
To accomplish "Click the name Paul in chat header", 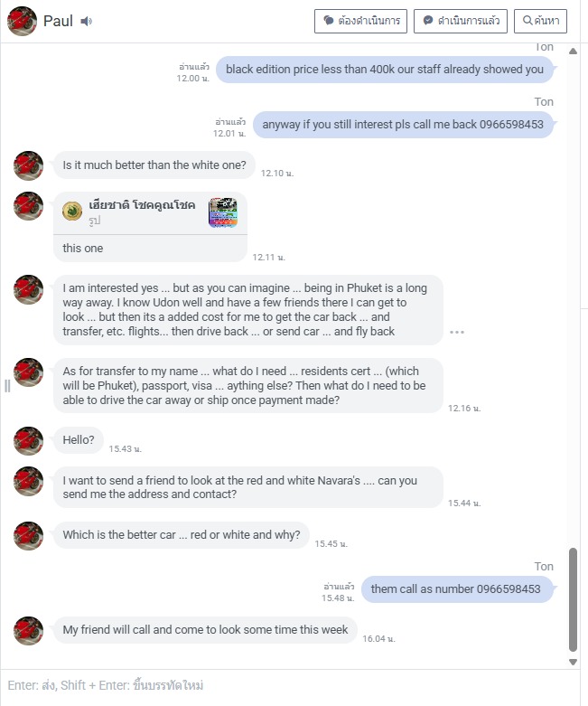I will [x=58, y=21].
